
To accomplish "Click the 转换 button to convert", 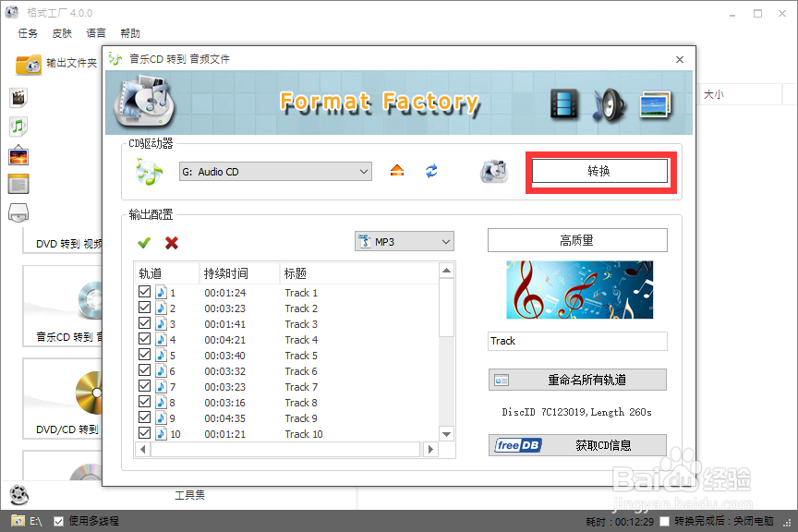I will pyautogui.click(x=599, y=171).
